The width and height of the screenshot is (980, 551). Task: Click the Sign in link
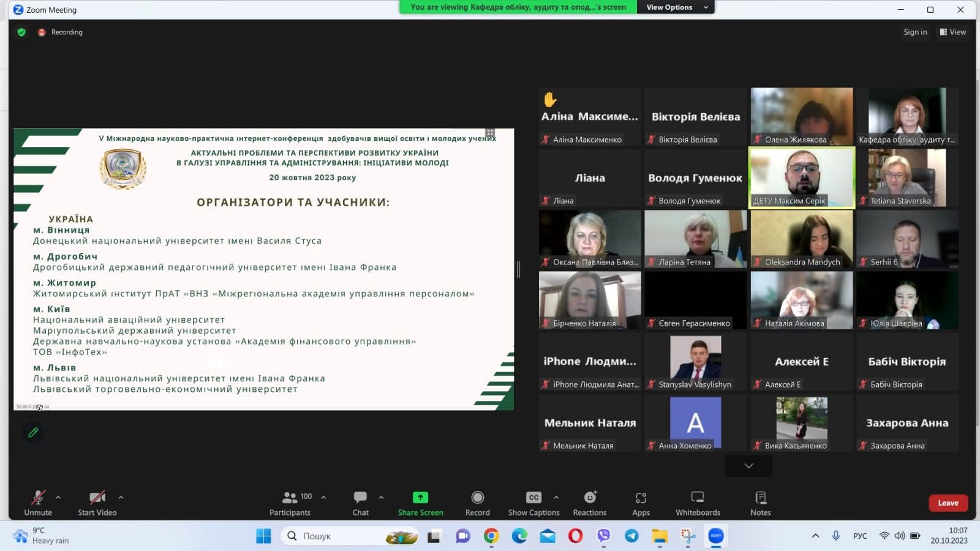(915, 32)
